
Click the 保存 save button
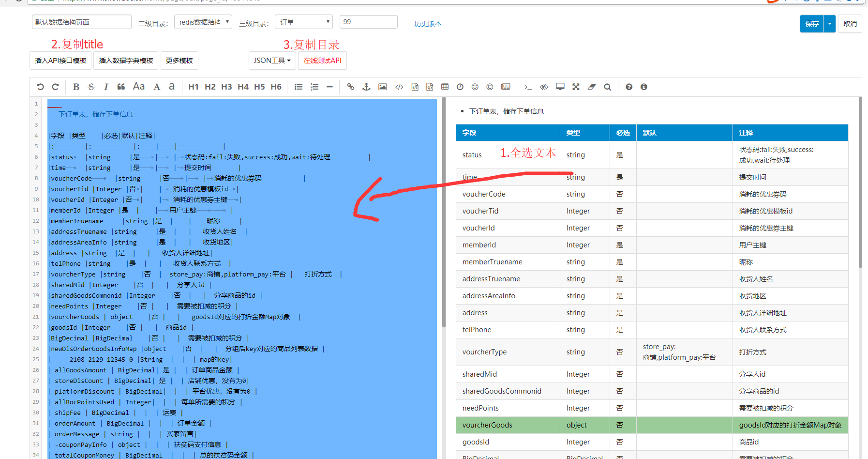812,23
